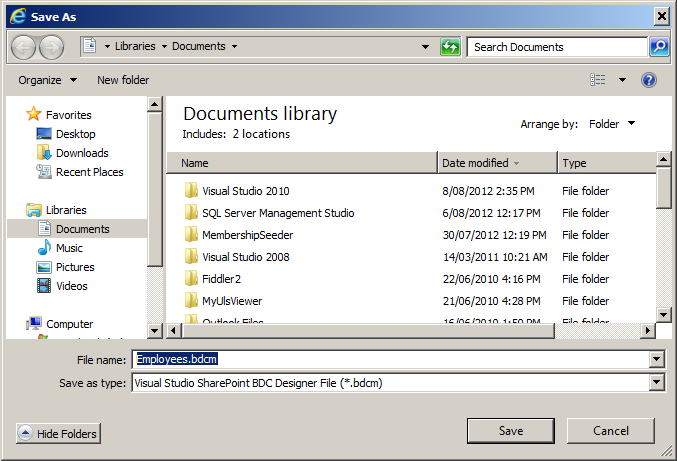Click the green Refresh icon button

point(450,47)
